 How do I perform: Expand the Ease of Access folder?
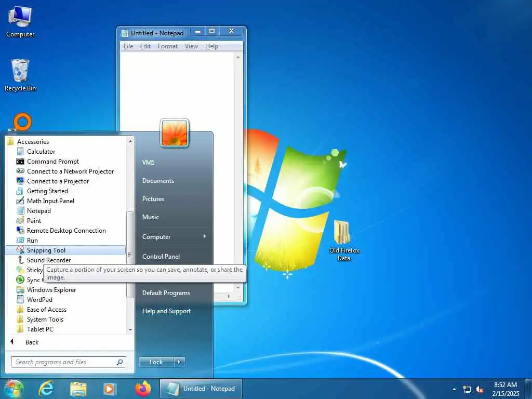[x=46, y=310]
